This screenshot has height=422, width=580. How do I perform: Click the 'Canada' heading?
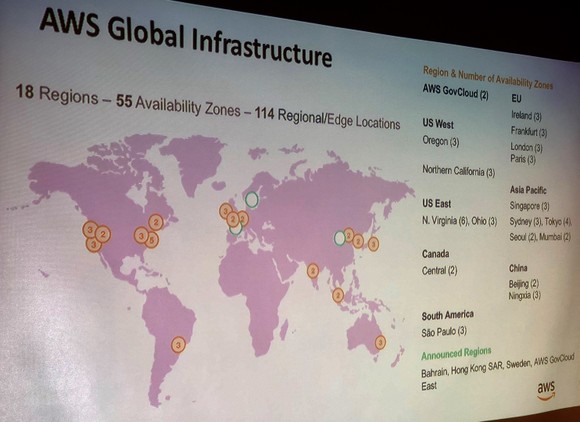click(x=435, y=254)
